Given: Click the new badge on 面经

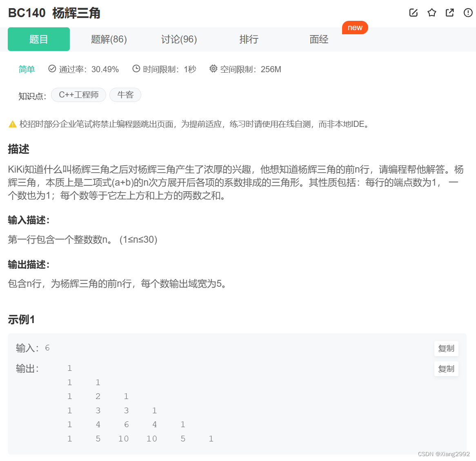Looking at the screenshot, I should [x=355, y=27].
